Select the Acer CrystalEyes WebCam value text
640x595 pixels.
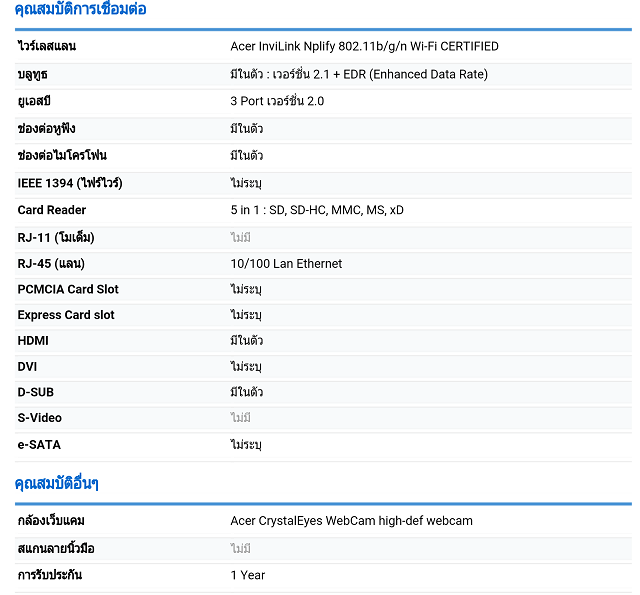pos(351,521)
